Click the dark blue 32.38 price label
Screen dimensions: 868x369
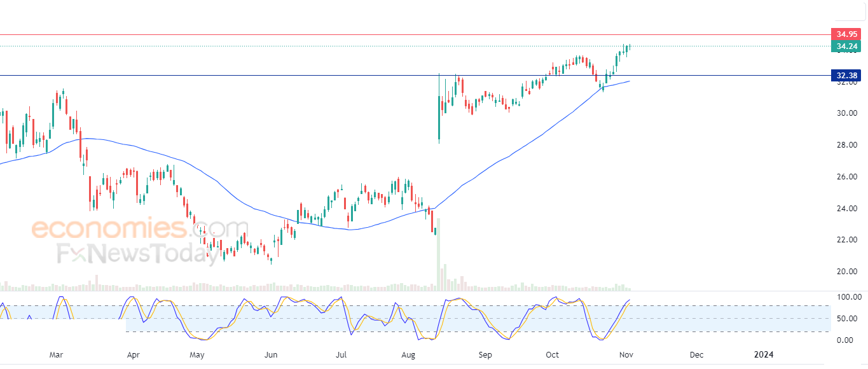point(846,75)
